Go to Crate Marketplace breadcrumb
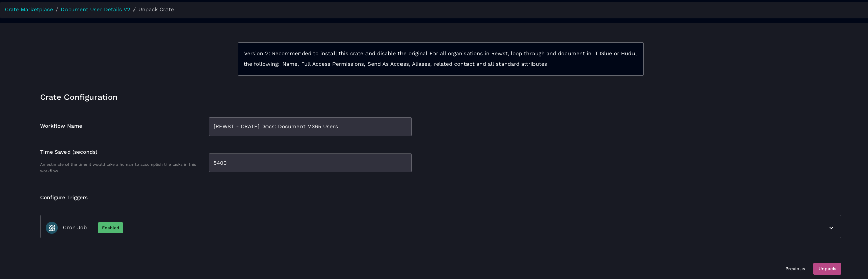This screenshot has height=279, width=868. pyautogui.click(x=29, y=10)
